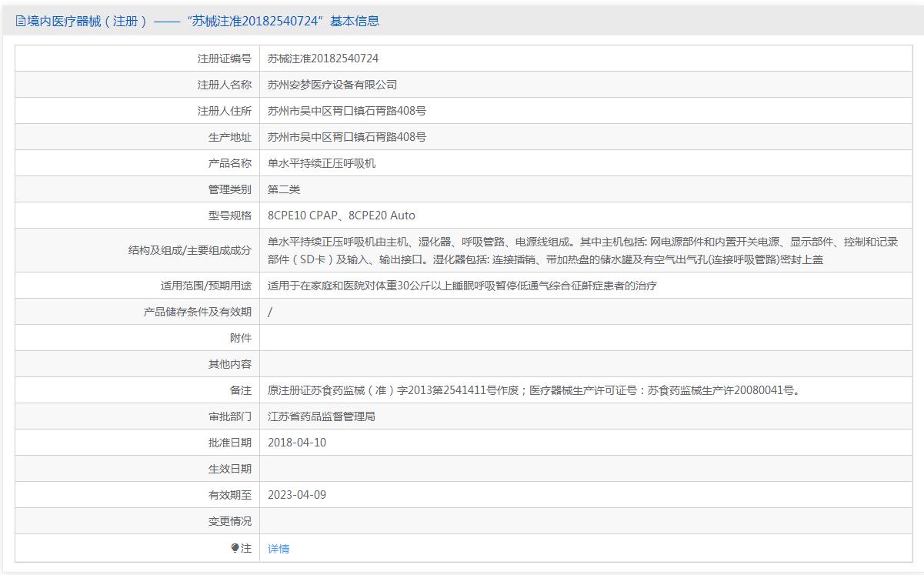
Task: Click the 苏械注准20182540724 value in the table
Action: [x=323, y=59]
